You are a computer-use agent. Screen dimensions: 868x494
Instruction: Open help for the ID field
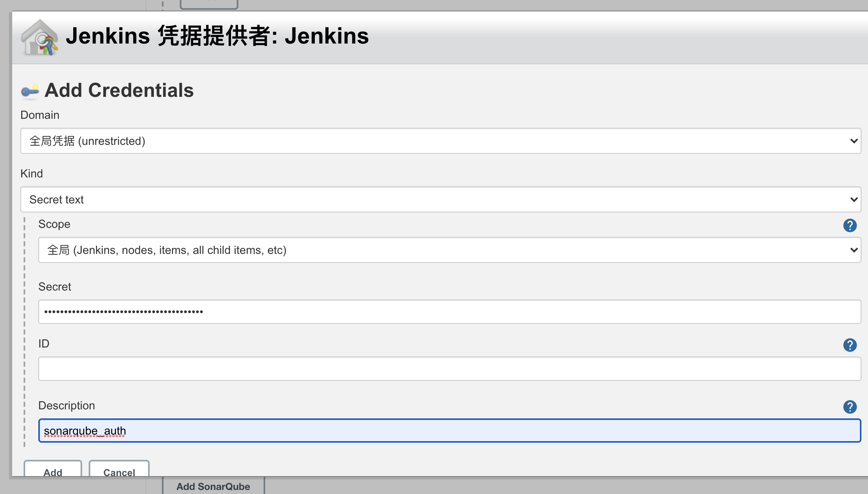click(x=850, y=345)
